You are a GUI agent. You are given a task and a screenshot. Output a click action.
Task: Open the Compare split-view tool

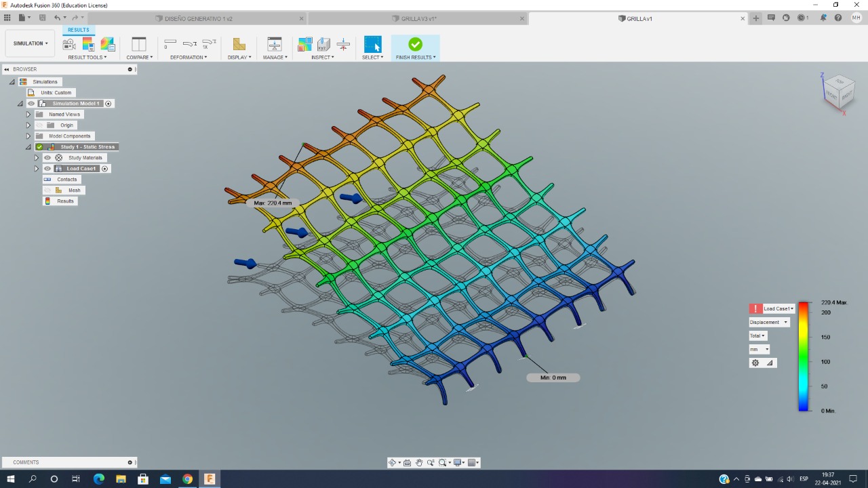pos(138,45)
